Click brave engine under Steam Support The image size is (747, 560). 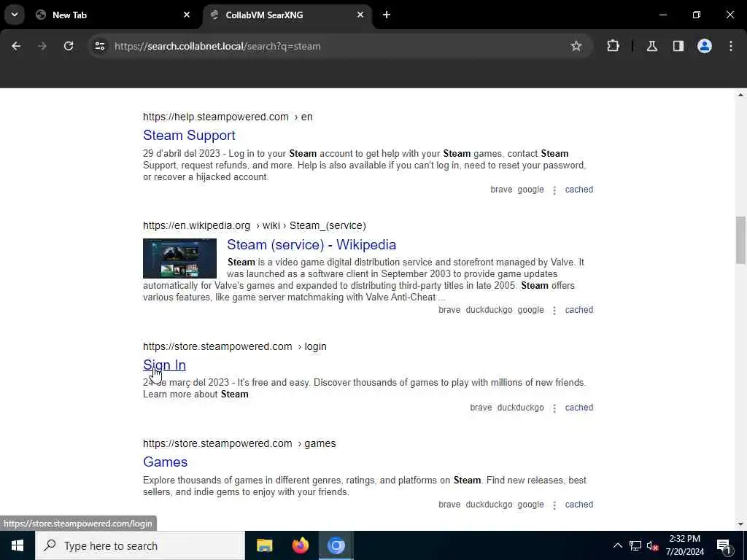pyautogui.click(x=501, y=190)
